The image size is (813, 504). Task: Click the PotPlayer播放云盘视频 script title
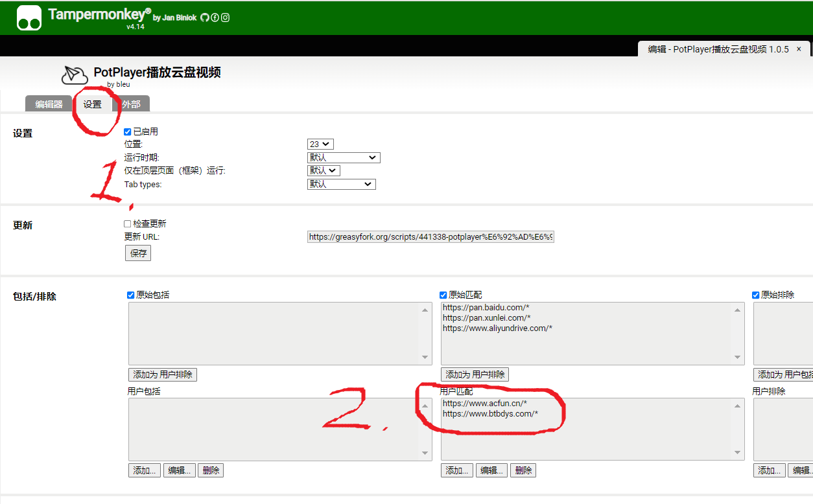click(x=157, y=72)
